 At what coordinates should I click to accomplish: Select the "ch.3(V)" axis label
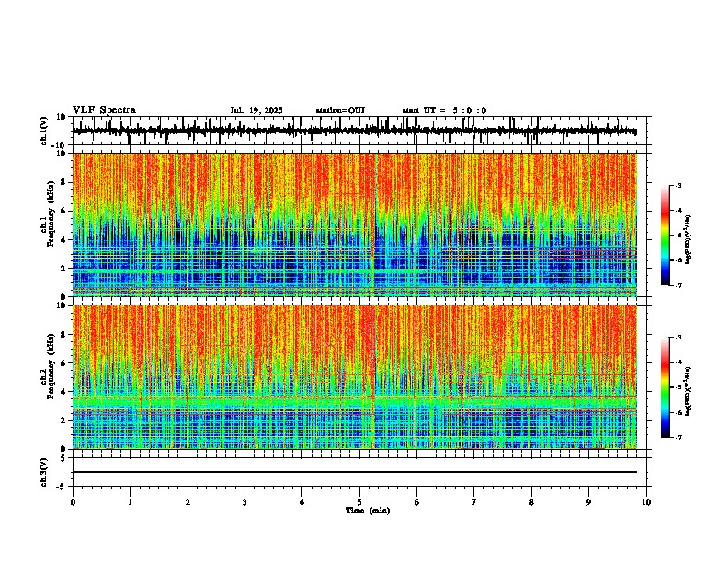click(x=44, y=472)
